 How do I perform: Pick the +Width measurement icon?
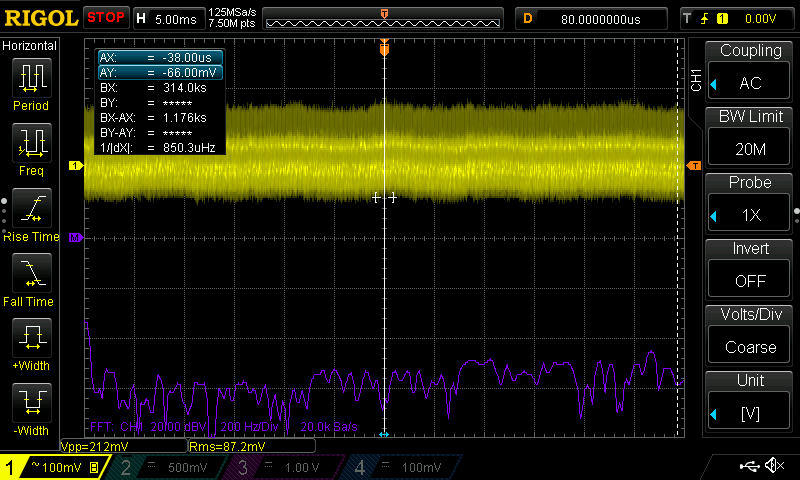click(x=32, y=338)
